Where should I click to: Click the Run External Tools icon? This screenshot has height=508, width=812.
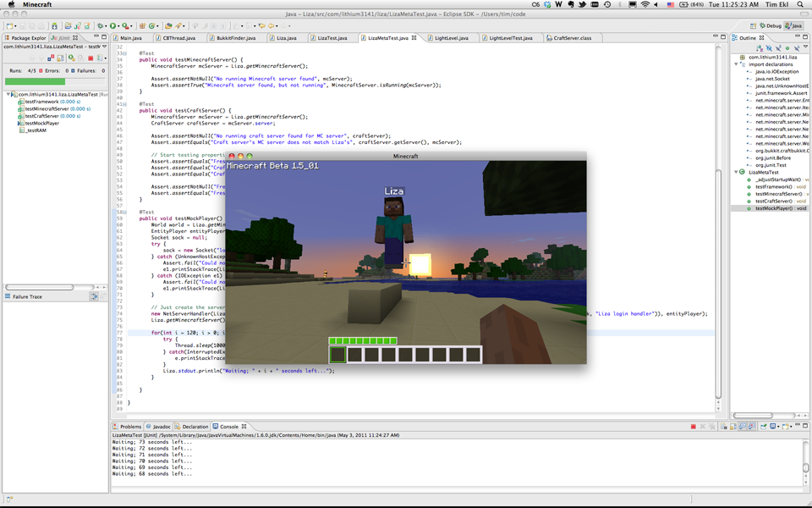[125, 26]
